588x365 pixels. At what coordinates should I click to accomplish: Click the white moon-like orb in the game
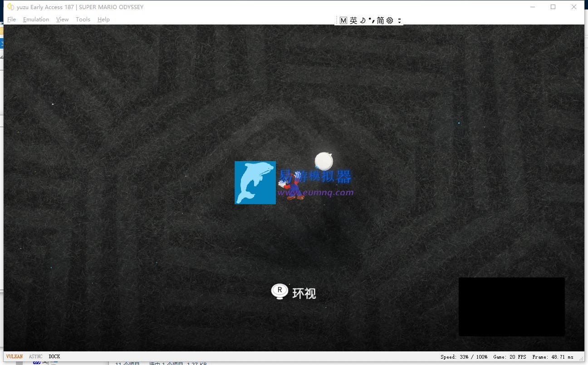pyautogui.click(x=323, y=161)
